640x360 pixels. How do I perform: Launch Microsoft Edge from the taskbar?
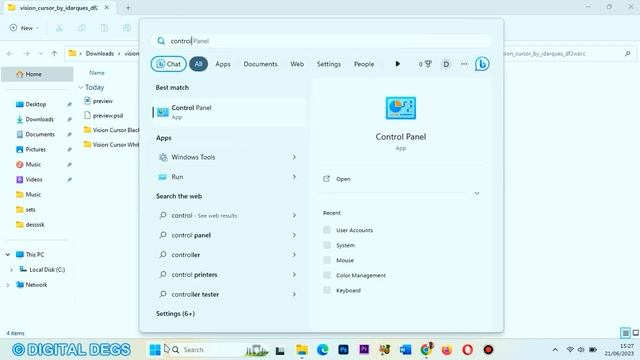click(x=322, y=349)
